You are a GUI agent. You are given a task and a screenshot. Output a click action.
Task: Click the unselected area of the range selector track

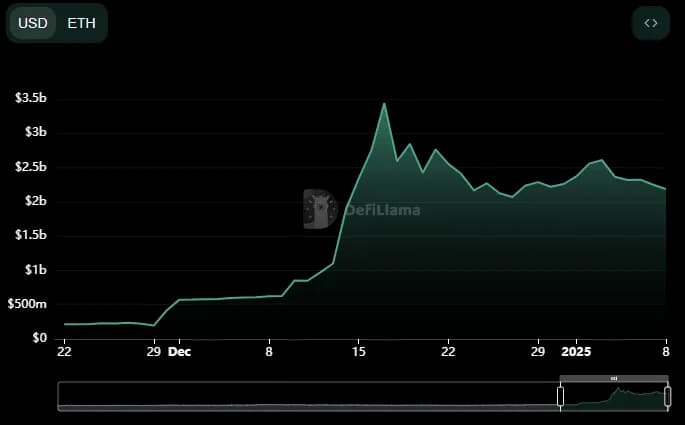coord(300,397)
